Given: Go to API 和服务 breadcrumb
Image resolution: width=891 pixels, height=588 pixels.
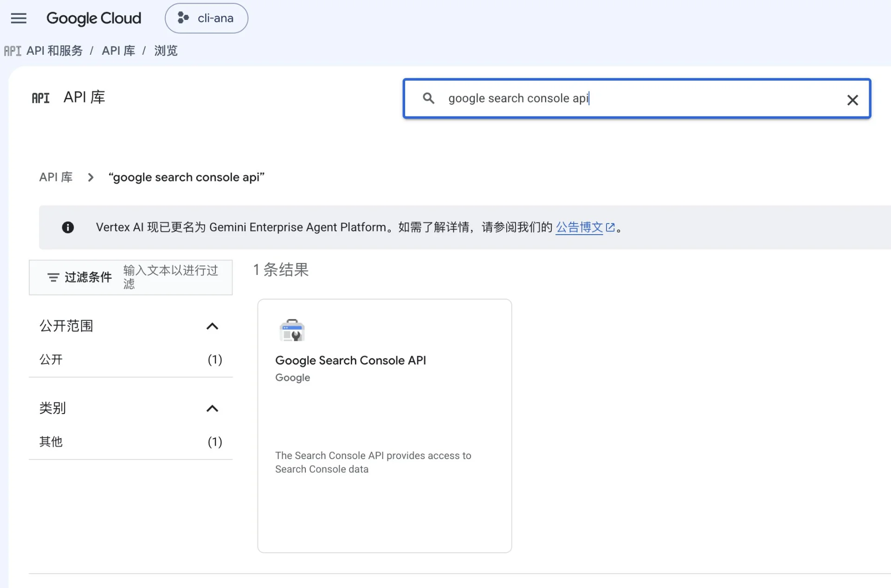Looking at the screenshot, I should point(54,51).
